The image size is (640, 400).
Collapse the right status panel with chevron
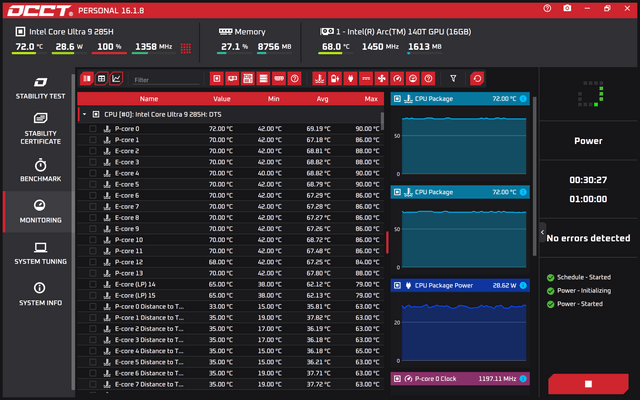[x=542, y=232]
